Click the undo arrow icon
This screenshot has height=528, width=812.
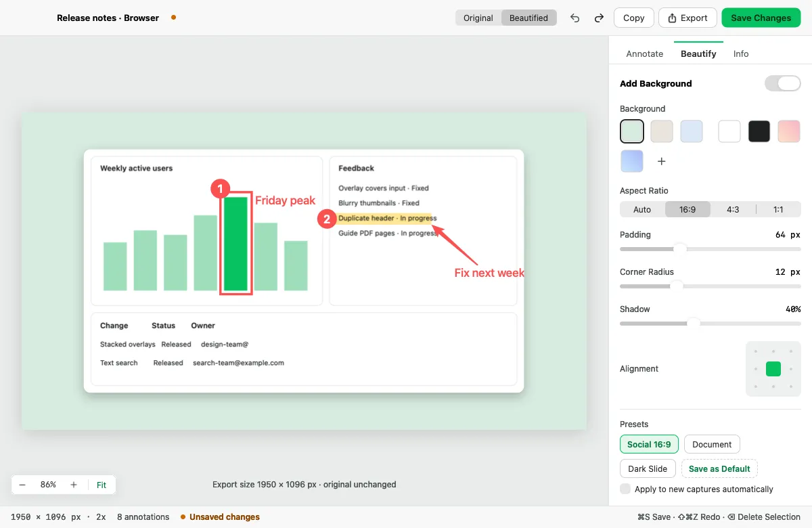tap(575, 18)
